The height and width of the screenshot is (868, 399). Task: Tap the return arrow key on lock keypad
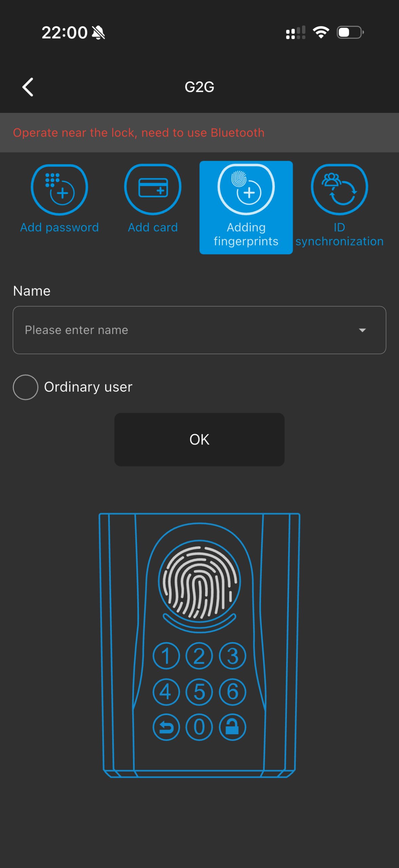(166, 727)
